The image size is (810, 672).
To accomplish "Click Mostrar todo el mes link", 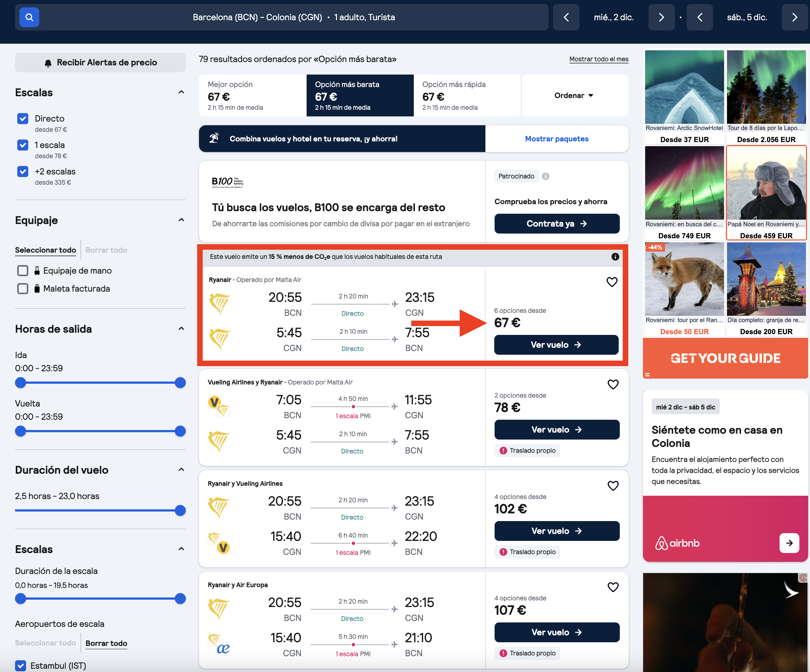I will [x=599, y=59].
